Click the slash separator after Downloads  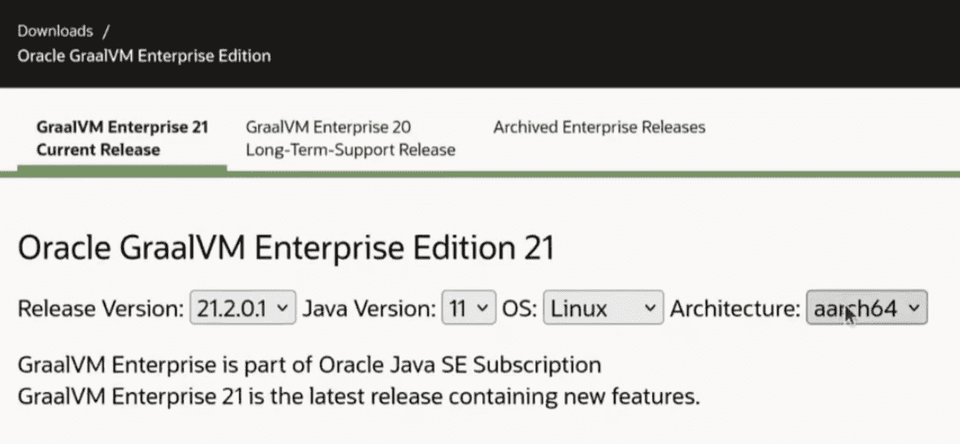coord(106,31)
